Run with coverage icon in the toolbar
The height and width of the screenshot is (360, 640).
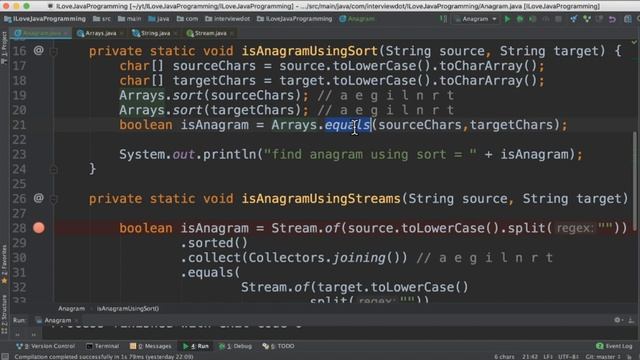(532, 19)
